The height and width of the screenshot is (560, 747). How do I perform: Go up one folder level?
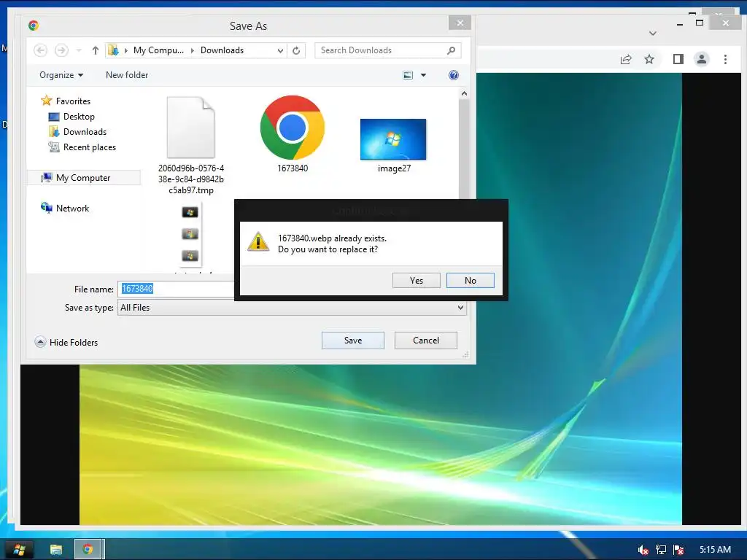click(x=96, y=50)
